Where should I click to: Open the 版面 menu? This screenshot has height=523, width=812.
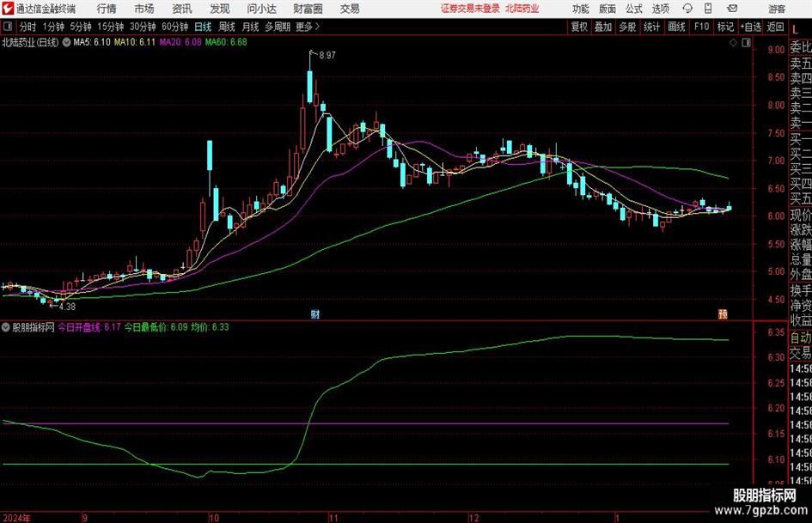[x=607, y=9]
